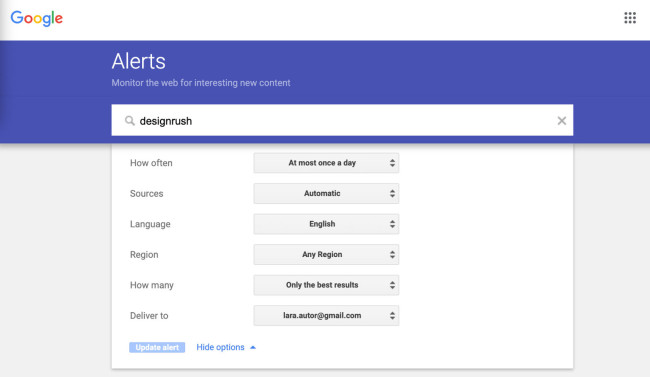
Task: Click the Alerts page heading
Action: 138,61
